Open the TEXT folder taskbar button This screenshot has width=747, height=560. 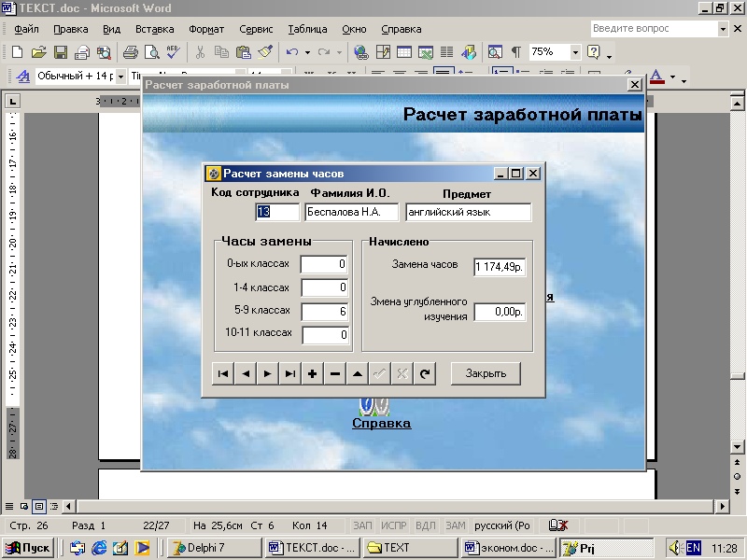pos(410,548)
